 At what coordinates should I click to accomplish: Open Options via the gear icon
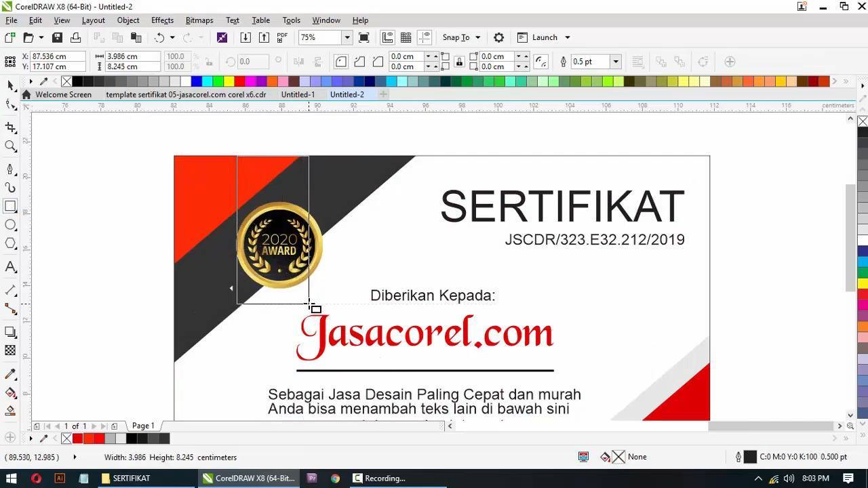(x=498, y=37)
